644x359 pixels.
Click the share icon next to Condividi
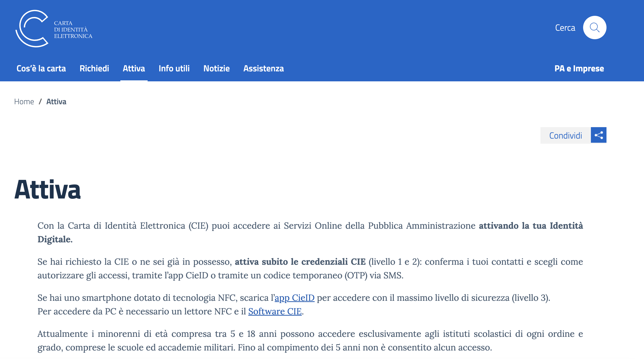599,135
